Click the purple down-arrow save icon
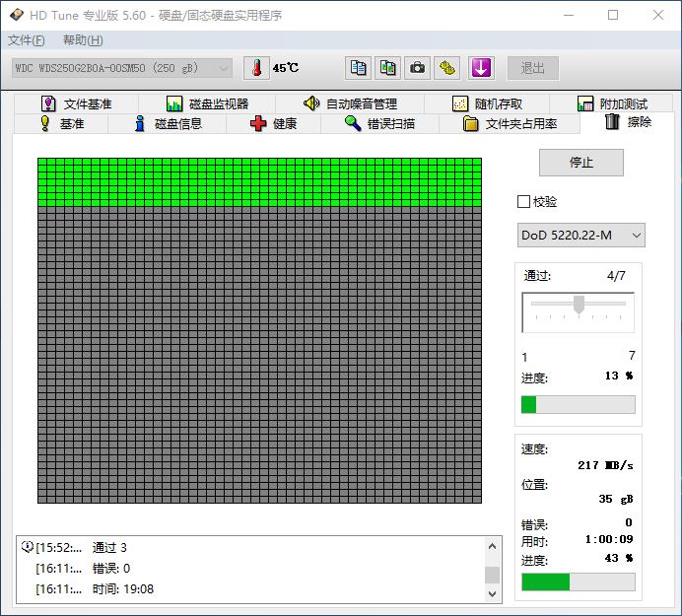This screenshot has width=682, height=616. click(x=480, y=68)
